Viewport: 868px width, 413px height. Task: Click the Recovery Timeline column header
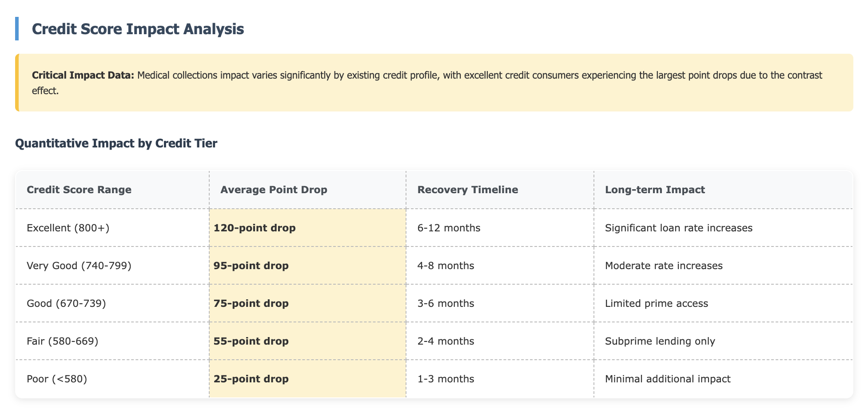coord(500,190)
